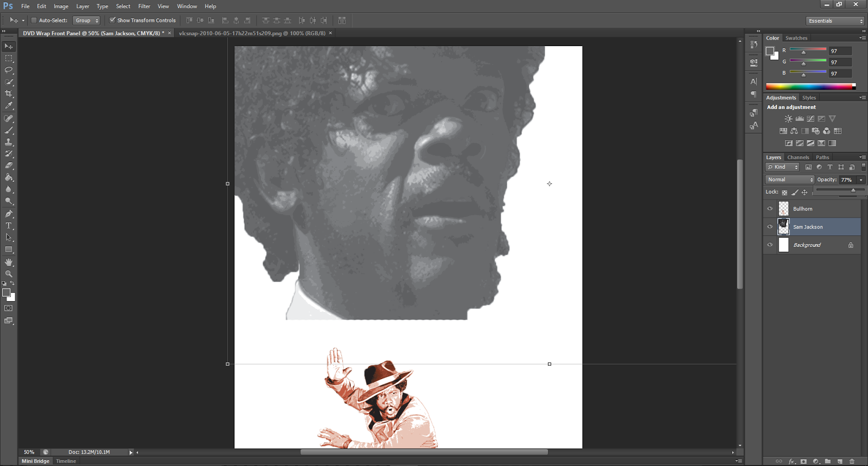Image resolution: width=868 pixels, height=466 pixels.
Task: Select the Horizontal Type tool
Action: (x=9, y=226)
